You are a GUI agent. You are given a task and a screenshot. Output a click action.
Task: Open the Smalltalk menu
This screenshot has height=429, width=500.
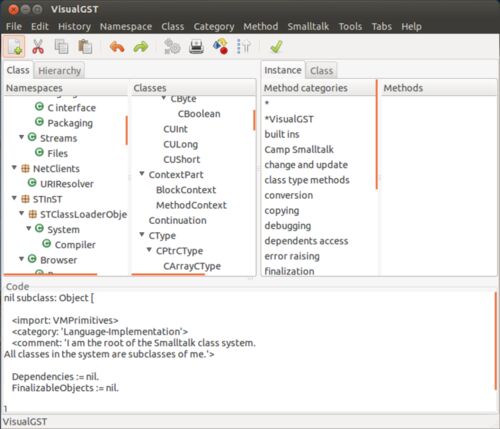pyautogui.click(x=308, y=26)
